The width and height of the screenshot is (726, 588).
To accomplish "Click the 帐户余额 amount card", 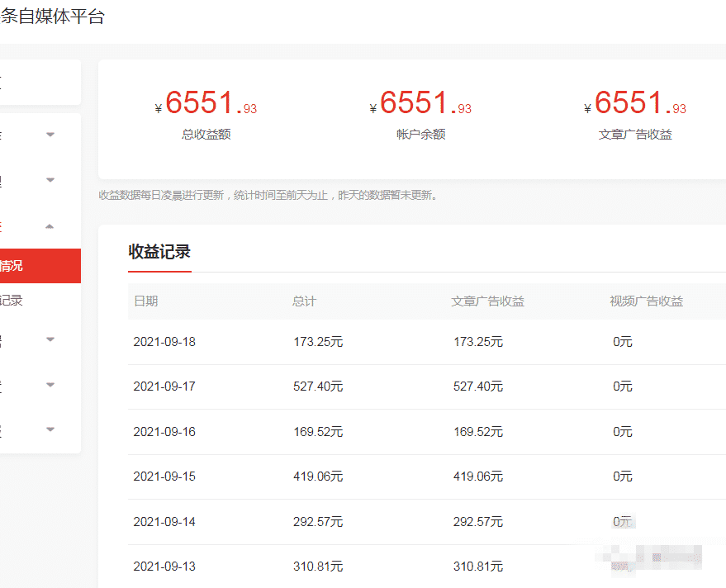I will coord(421,116).
